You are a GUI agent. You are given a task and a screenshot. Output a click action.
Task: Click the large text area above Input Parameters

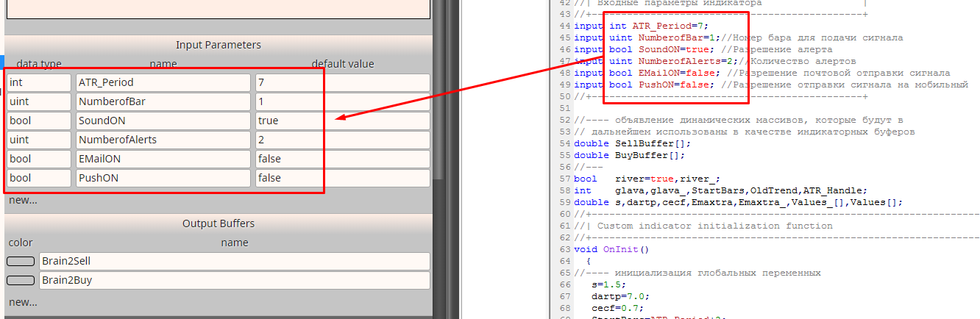coord(217,9)
